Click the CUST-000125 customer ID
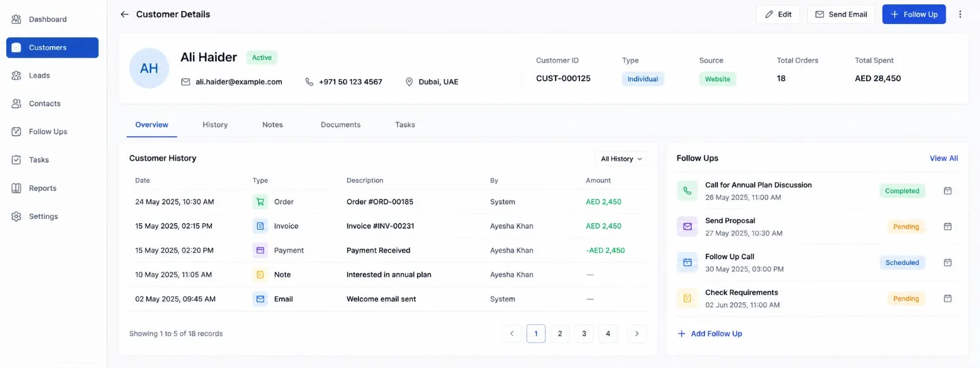This screenshot has height=368, width=980. [x=563, y=79]
